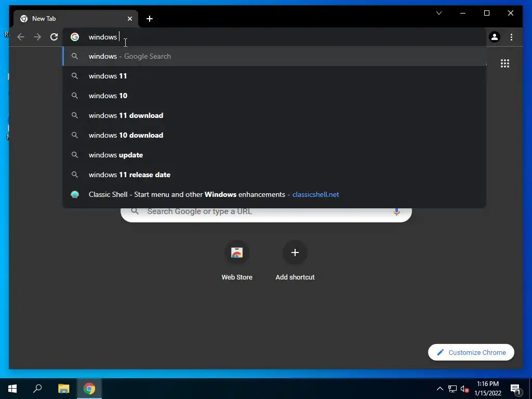532x399 pixels.
Task: Close the New Tab tab
Action: tap(129, 19)
